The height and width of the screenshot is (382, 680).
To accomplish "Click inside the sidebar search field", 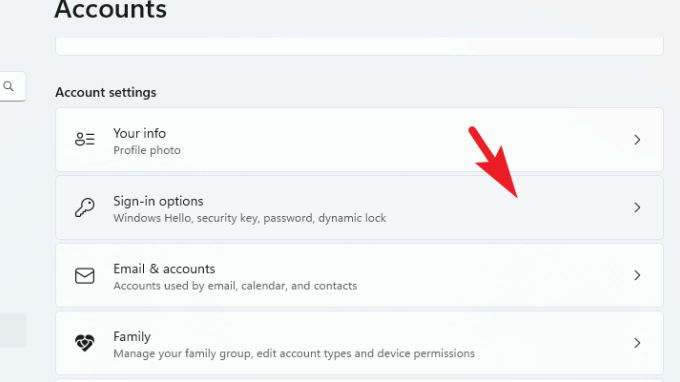I will pos(12,86).
